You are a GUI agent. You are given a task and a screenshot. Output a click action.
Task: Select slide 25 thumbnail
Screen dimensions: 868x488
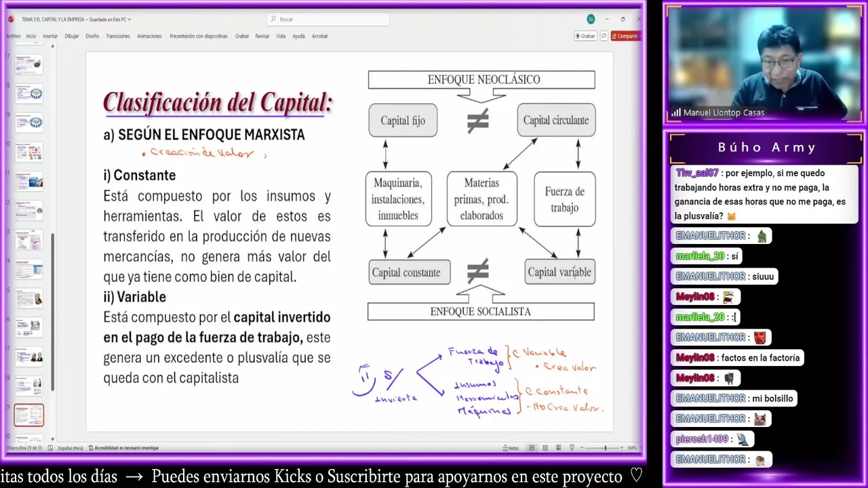click(x=29, y=298)
